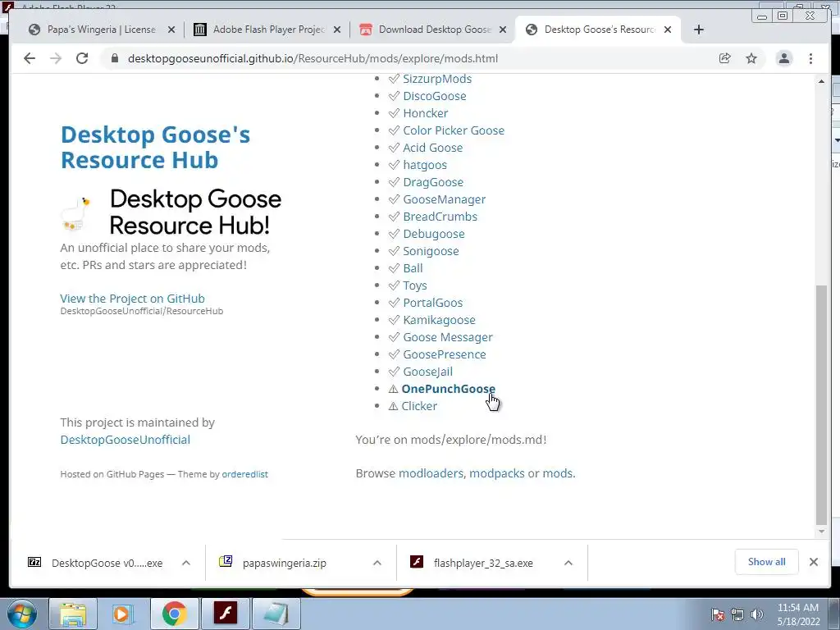Open the Honcker mod link
The height and width of the screenshot is (630, 840).
426,113
